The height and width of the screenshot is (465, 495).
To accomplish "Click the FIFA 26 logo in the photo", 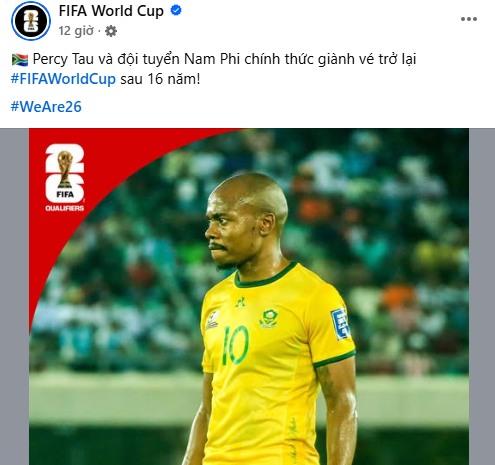I will pos(65,173).
